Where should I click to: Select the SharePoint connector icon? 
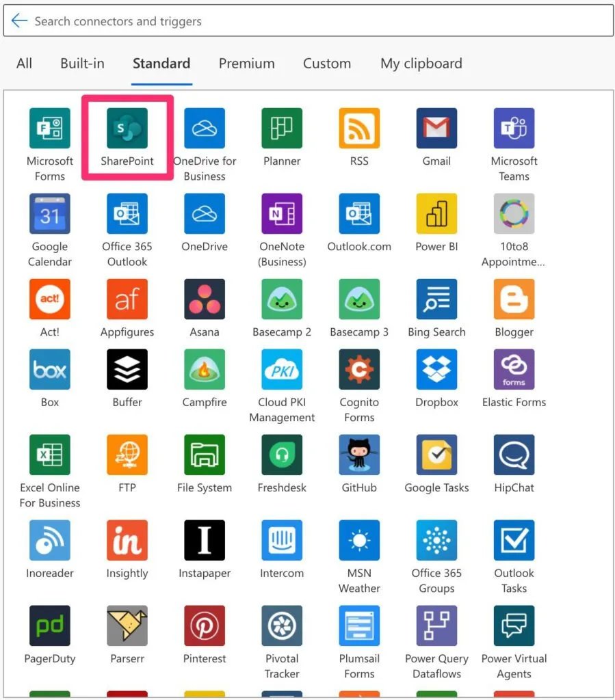pyautogui.click(x=127, y=129)
